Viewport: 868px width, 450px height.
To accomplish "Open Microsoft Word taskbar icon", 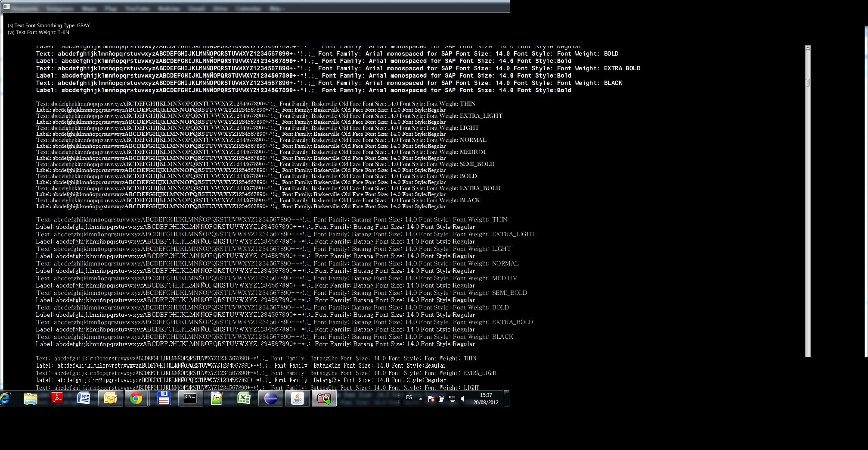I will (84, 399).
